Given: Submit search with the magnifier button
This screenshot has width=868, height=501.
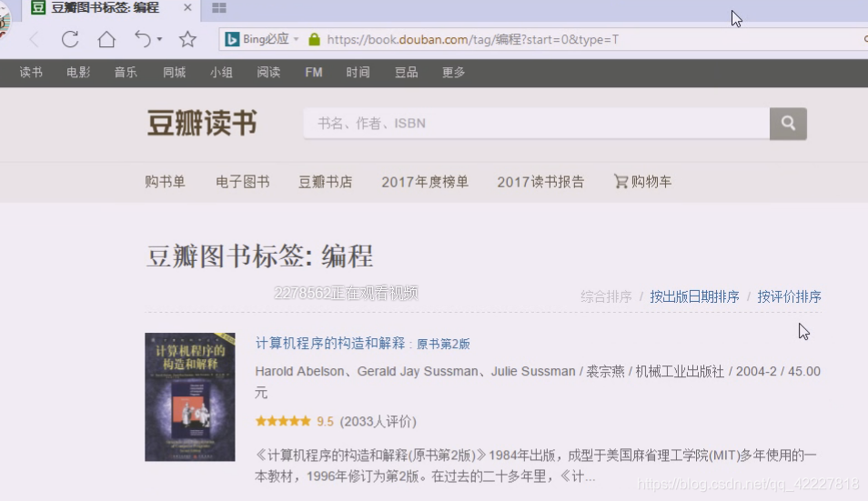Looking at the screenshot, I should tap(788, 124).
